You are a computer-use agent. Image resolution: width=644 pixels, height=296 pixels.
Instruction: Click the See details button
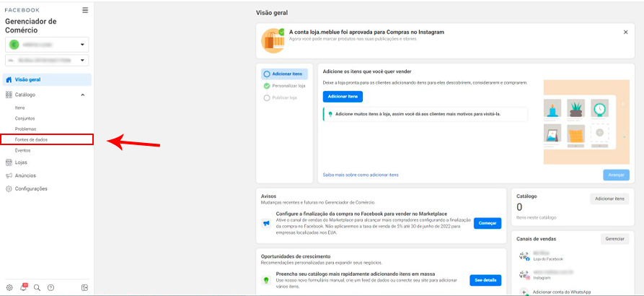485,280
